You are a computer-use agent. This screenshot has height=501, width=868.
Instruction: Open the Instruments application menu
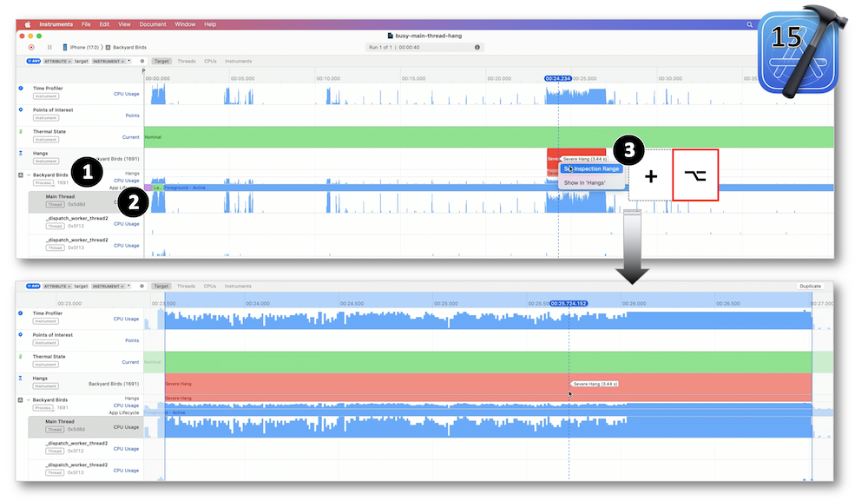click(56, 24)
